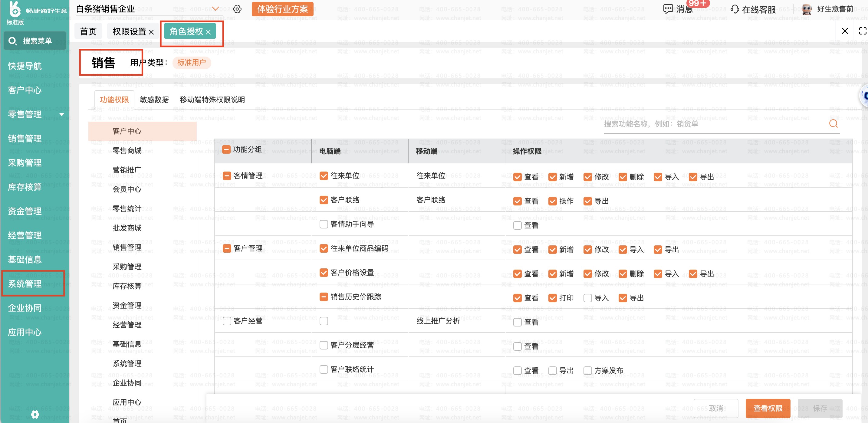Uncheck the 客户价格设置 checkbox
This screenshot has height=423, width=868.
click(x=324, y=272)
